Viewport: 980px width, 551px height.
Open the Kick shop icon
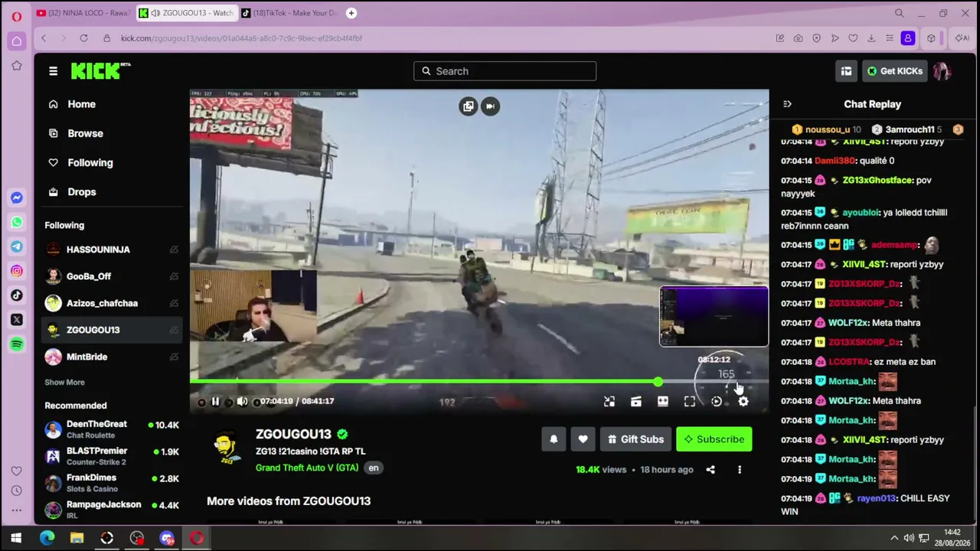(846, 71)
